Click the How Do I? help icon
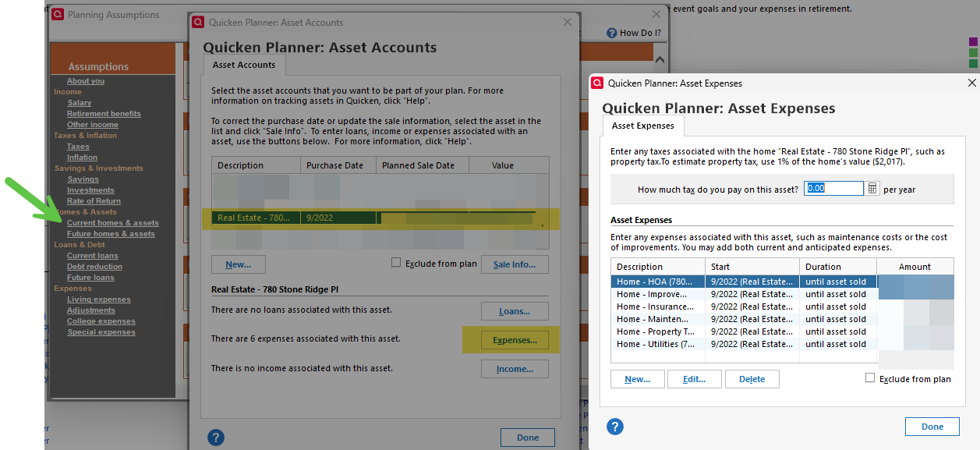 coord(612,33)
